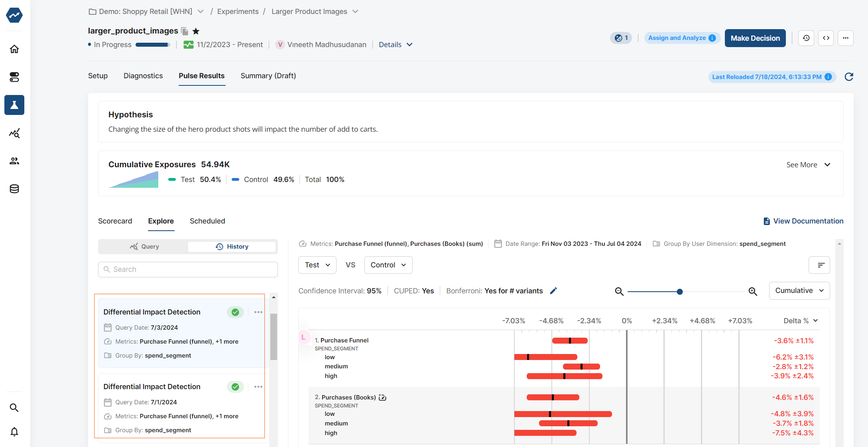Open the Test variant dropdown
Screen dimensions: 868x447
(x=317, y=265)
